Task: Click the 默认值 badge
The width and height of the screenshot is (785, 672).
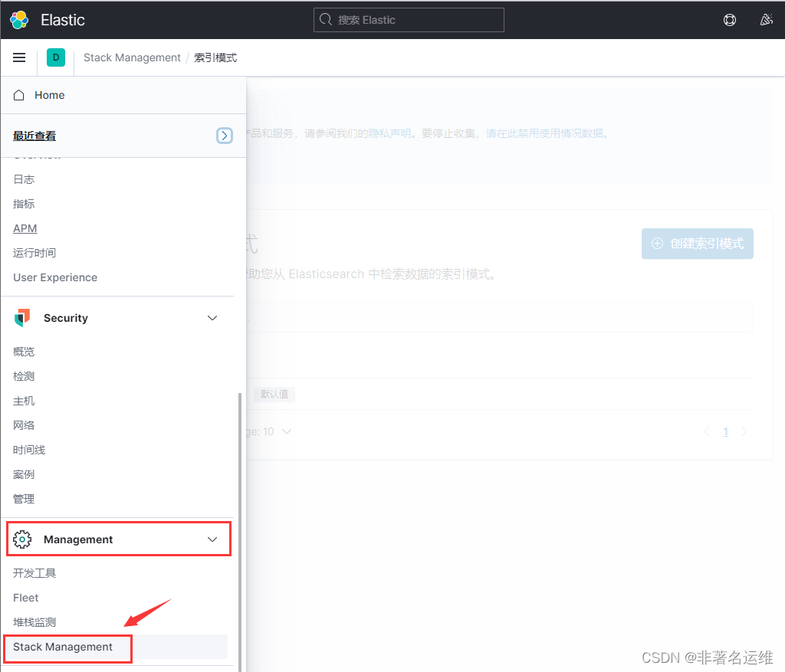Action: coord(274,395)
